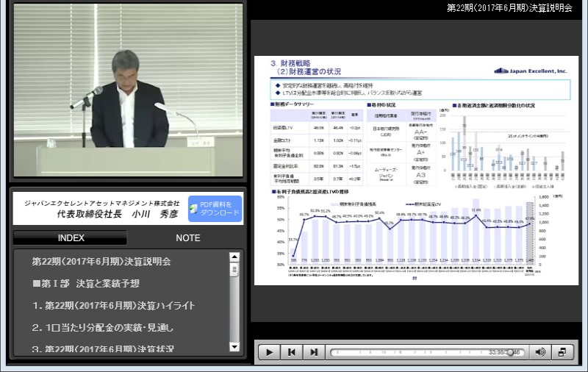Click the index list scroll down arrow
Screen dimensions: 588x372
[234, 347]
